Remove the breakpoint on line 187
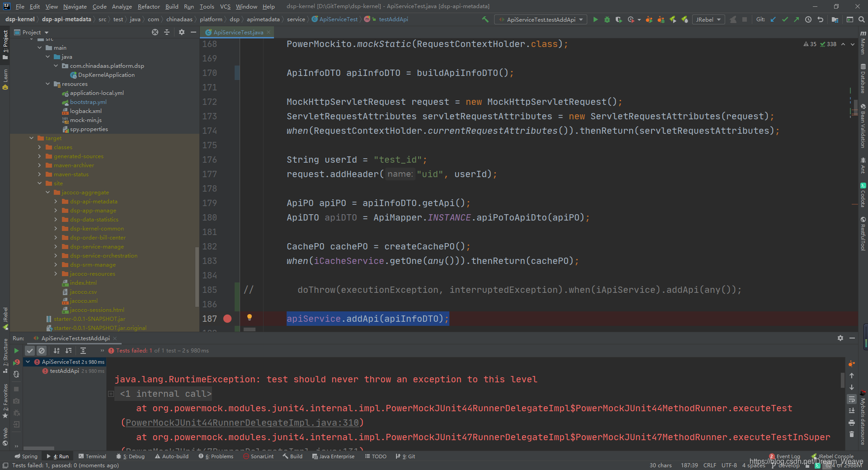Image resolution: width=868 pixels, height=470 pixels. pyautogui.click(x=227, y=319)
